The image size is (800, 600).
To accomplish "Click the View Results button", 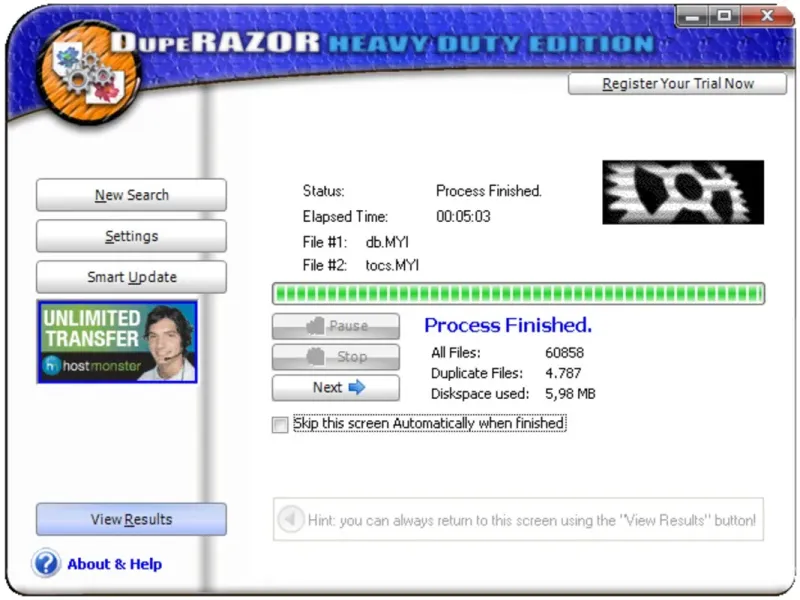I will point(132,519).
